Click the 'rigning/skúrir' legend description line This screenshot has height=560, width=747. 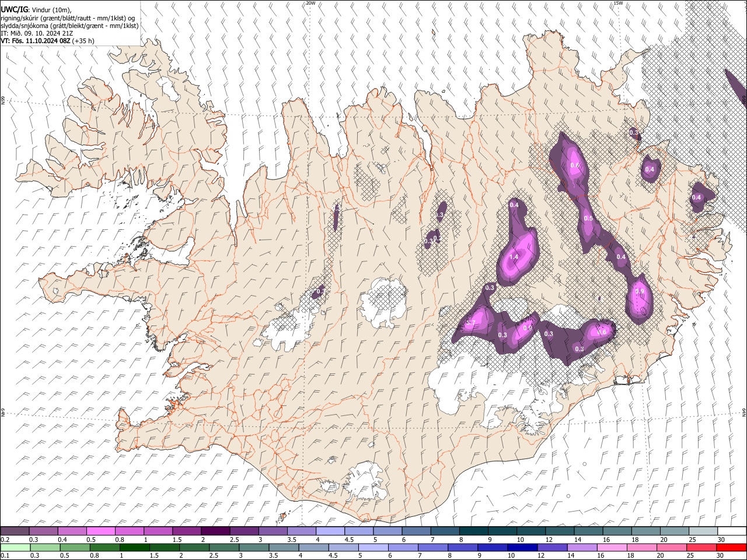pos(68,17)
